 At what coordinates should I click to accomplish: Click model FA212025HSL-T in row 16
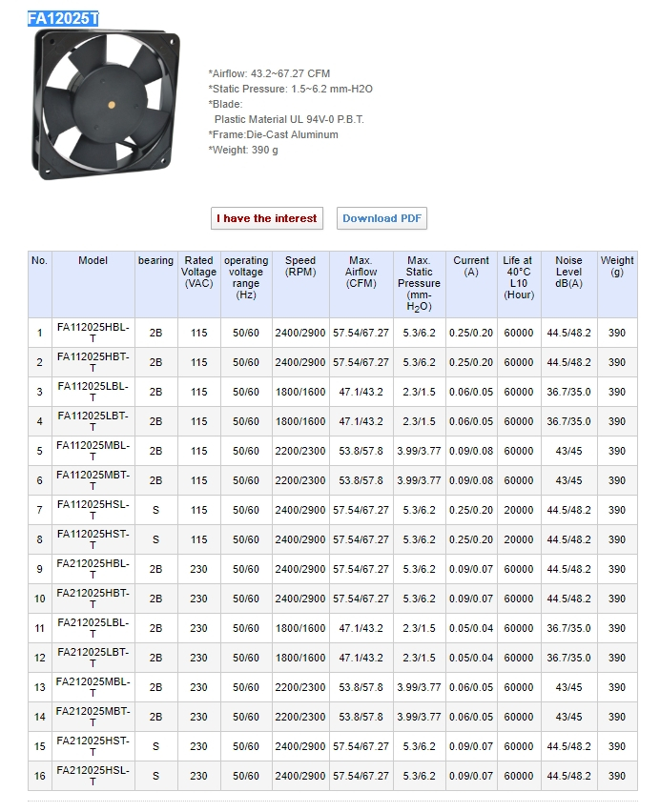(x=93, y=775)
